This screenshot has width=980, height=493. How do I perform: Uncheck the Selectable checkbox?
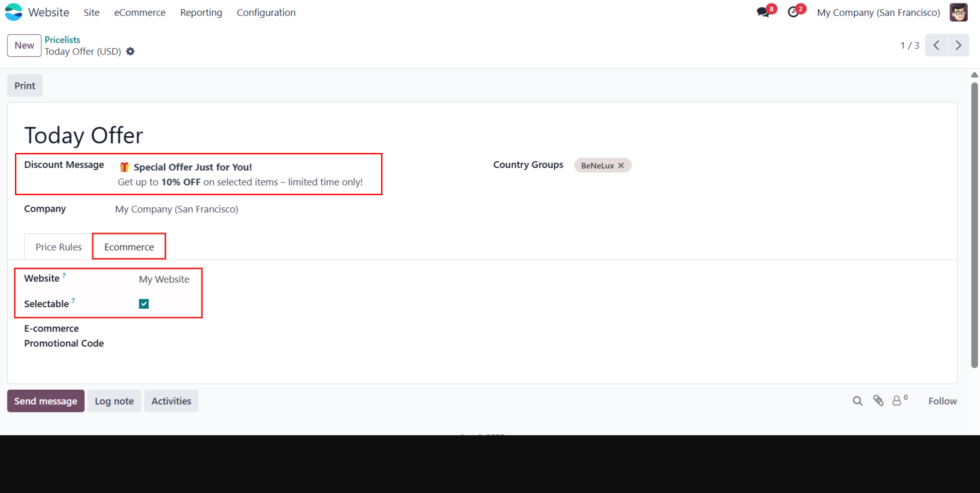coord(144,304)
